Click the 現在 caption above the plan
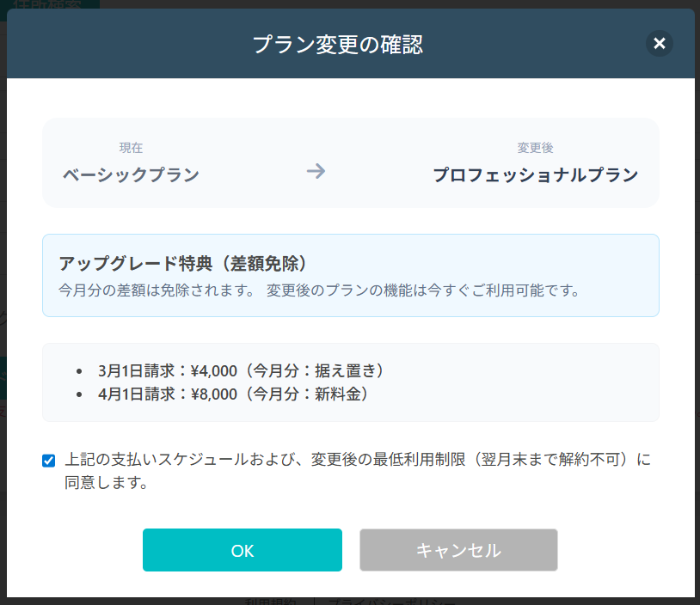 (131, 148)
